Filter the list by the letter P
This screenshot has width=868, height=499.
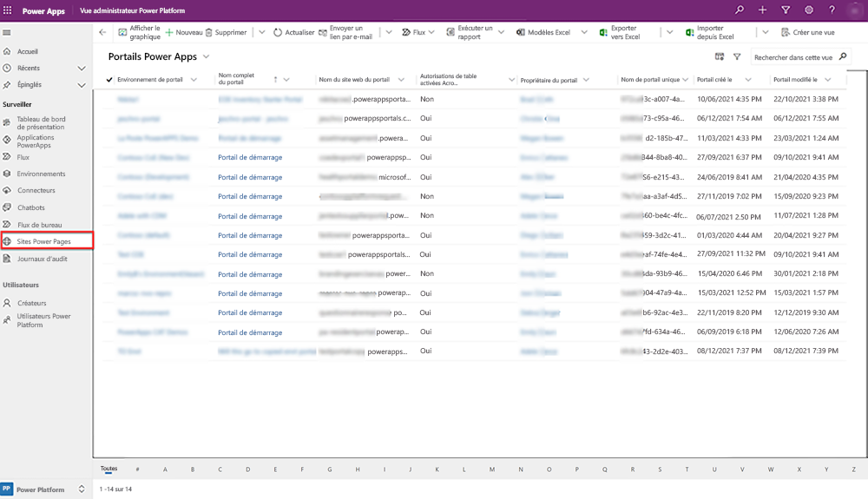[x=576, y=469]
